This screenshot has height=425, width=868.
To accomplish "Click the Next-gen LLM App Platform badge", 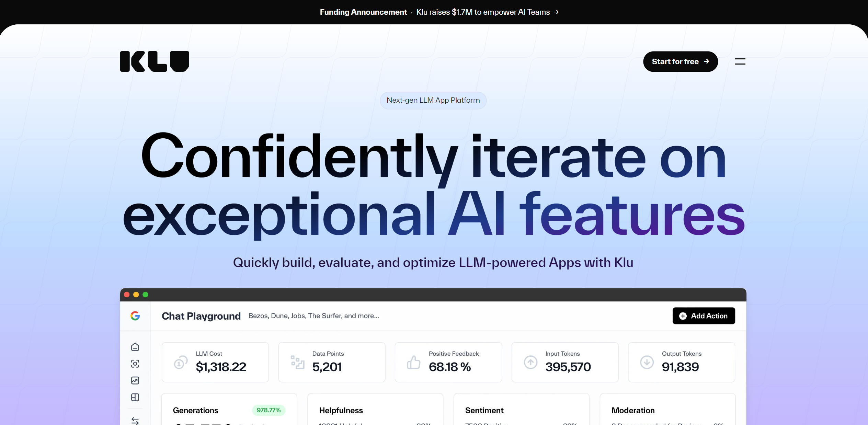I will [433, 100].
